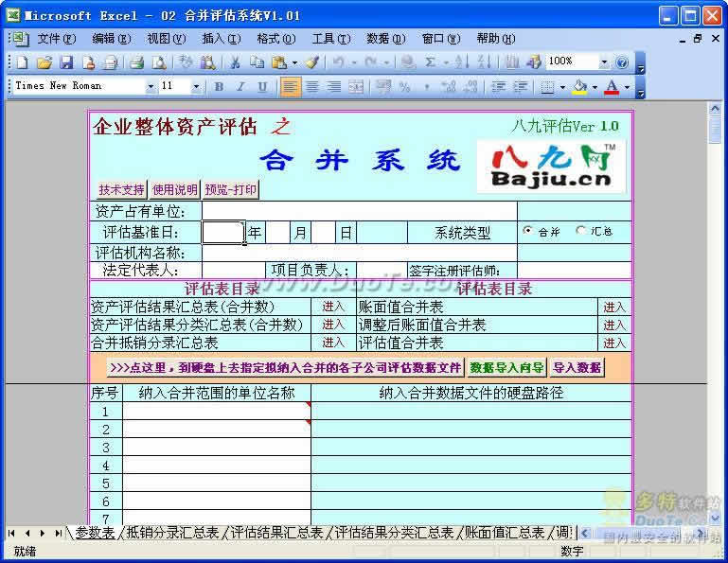This screenshot has height=563, width=728.
Task: Switch to the 评估结果汇总表 sheet tab
Action: tap(276, 533)
